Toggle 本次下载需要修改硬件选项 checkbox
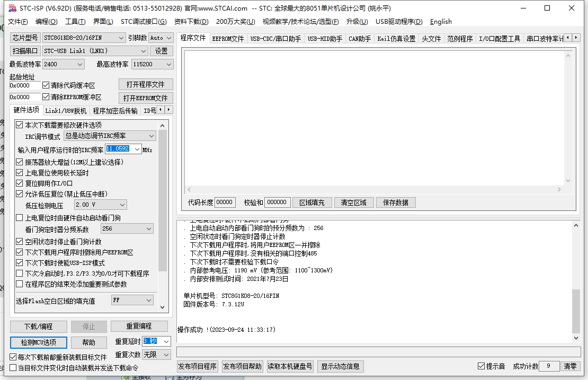 pyautogui.click(x=20, y=125)
